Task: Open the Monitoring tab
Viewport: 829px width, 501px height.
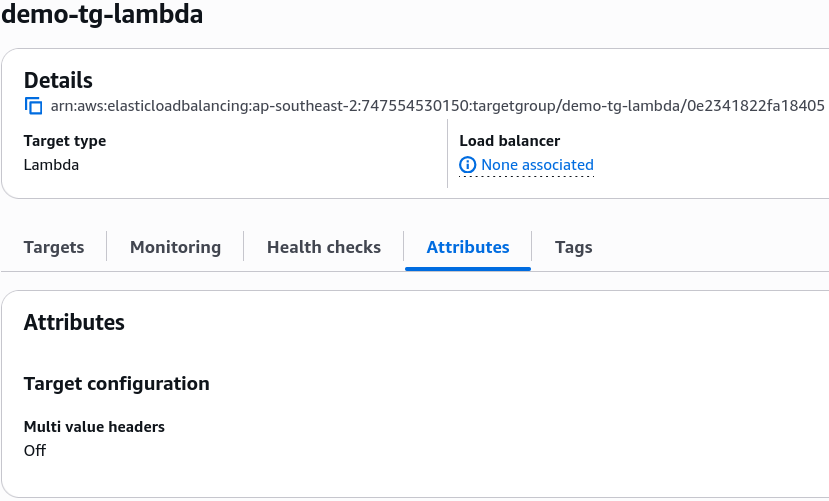Action: pyautogui.click(x=176, y=247)
